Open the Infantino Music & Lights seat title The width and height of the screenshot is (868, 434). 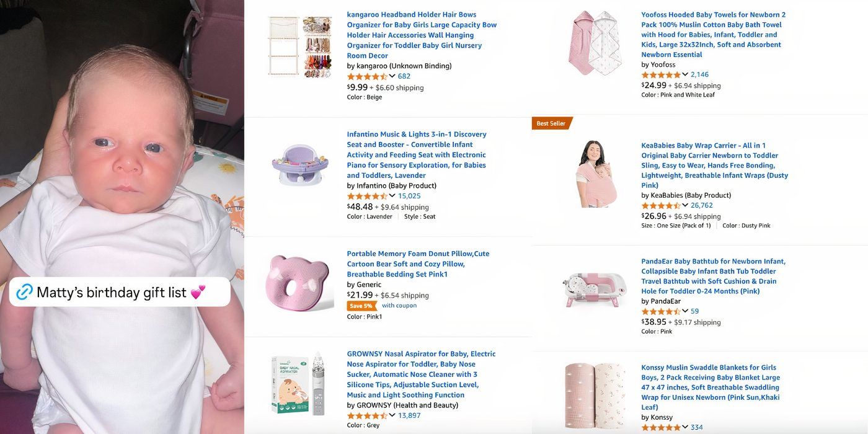pyautogui.click(x=417, y=155)
